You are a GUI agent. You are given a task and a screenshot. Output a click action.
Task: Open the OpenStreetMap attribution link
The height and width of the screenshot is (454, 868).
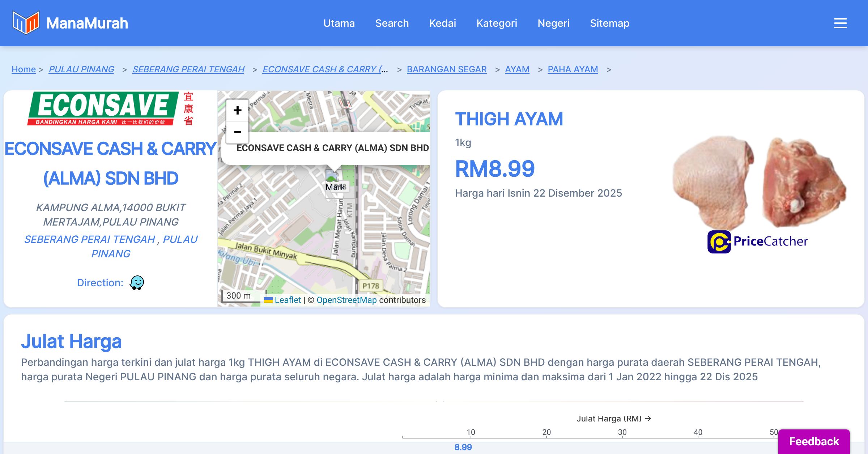click(346, 300)
